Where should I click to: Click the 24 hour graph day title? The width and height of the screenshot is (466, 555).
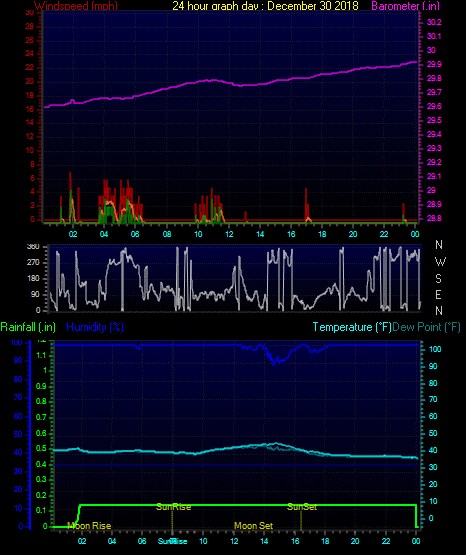(x=265, y=6)
